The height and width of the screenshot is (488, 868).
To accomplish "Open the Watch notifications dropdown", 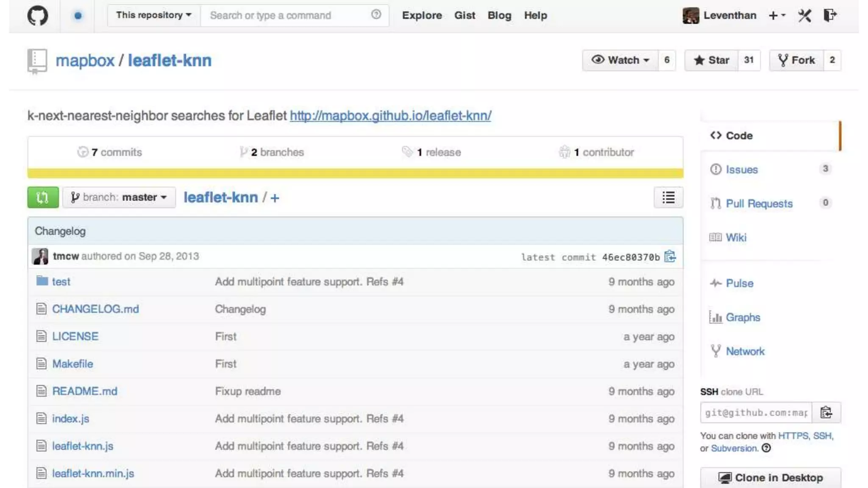I will click(x=620, y=60).
